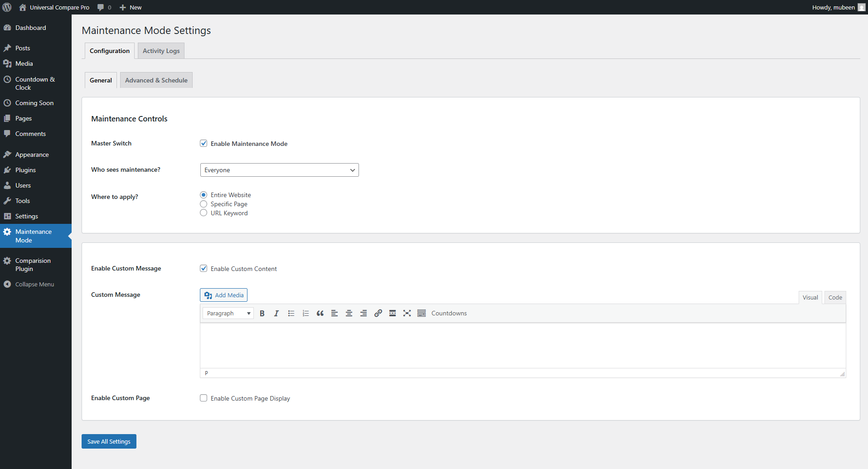Insert a bulleted list in editor
The image size is (868, 469).
click(291, 314)
